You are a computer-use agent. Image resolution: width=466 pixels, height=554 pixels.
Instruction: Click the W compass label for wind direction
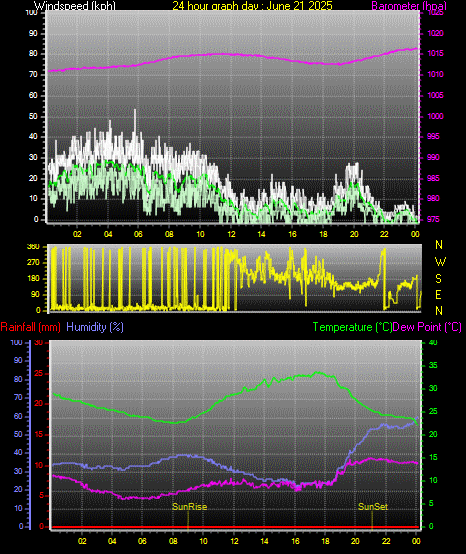click(x=440, y=262)
